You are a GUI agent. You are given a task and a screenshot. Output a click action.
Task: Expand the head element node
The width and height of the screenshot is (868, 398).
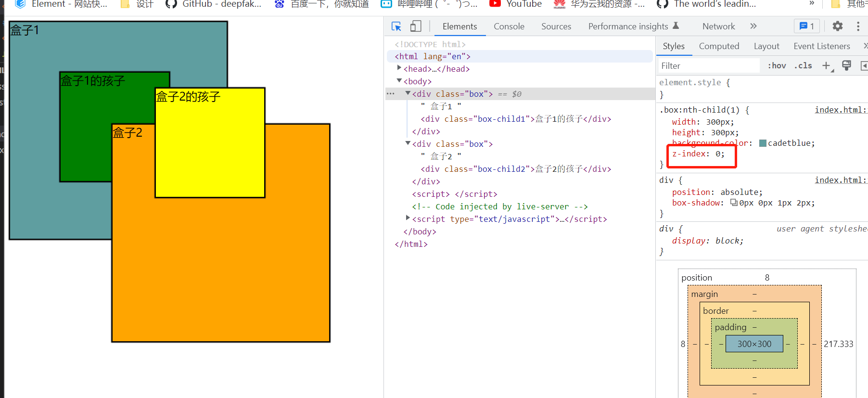[399, 68]
